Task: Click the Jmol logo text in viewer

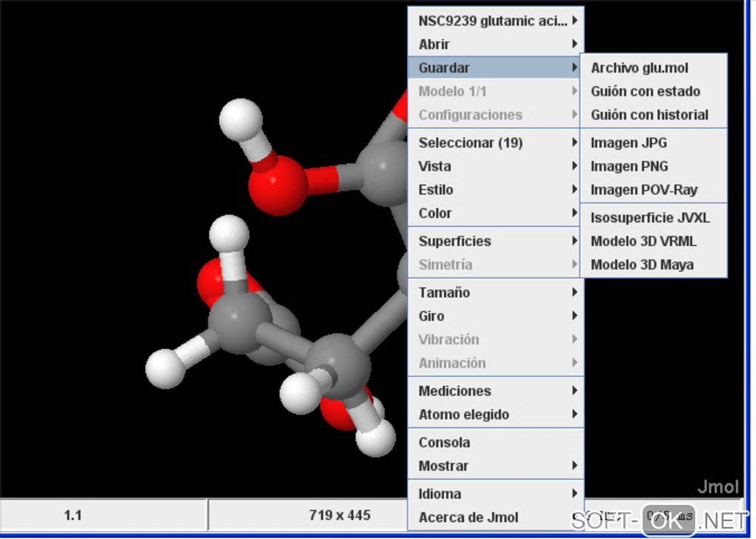Action: click(718, 487)
